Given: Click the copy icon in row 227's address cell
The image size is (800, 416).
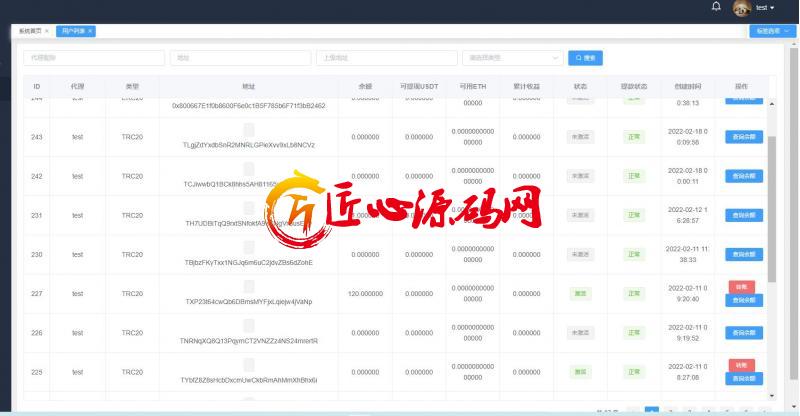Looking at the screenshot, I should [248, 286].
